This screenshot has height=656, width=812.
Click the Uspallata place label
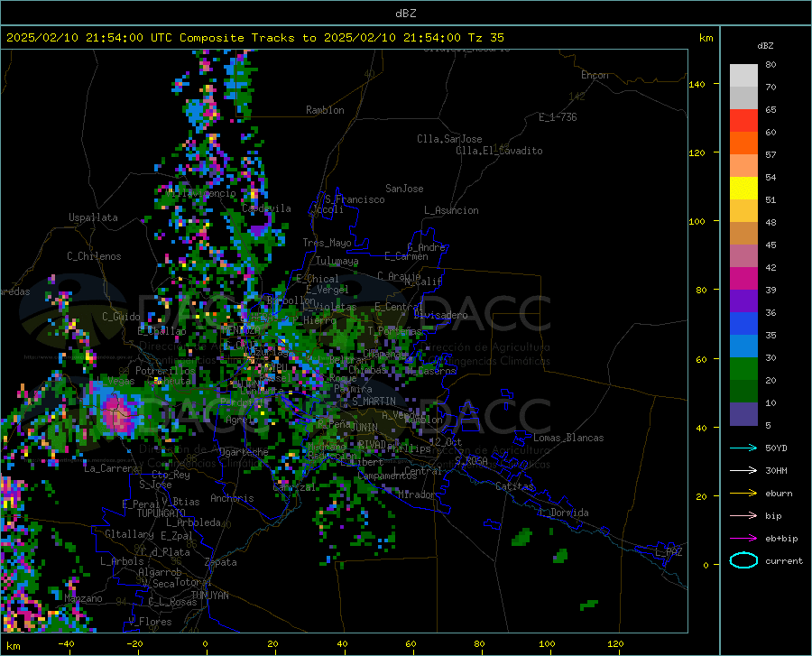(x=93, y=217)
